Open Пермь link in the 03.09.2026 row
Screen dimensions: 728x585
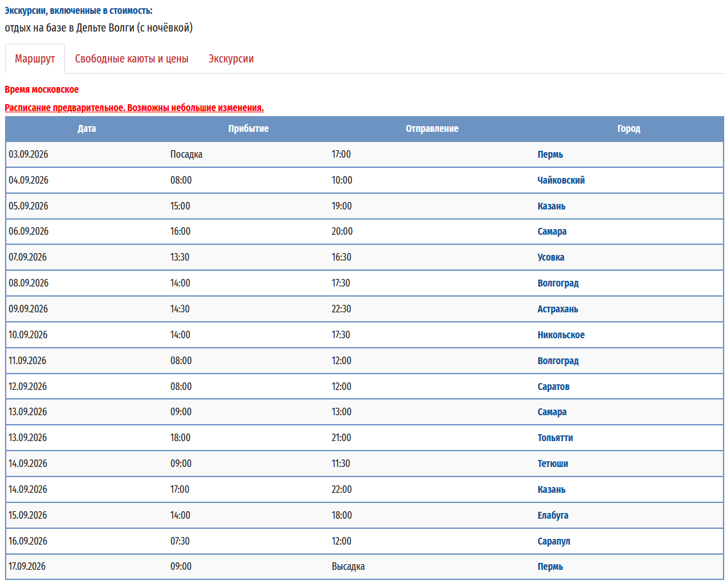pos(550,155)
